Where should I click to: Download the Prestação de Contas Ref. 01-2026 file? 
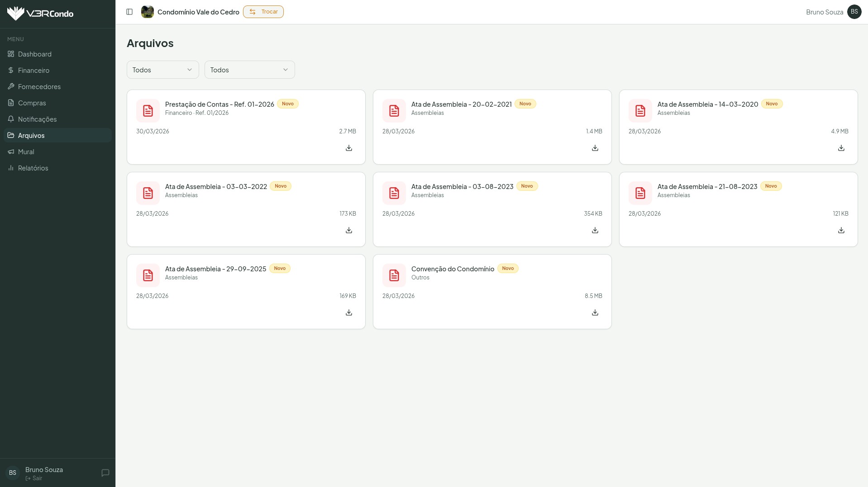[348, 148]
